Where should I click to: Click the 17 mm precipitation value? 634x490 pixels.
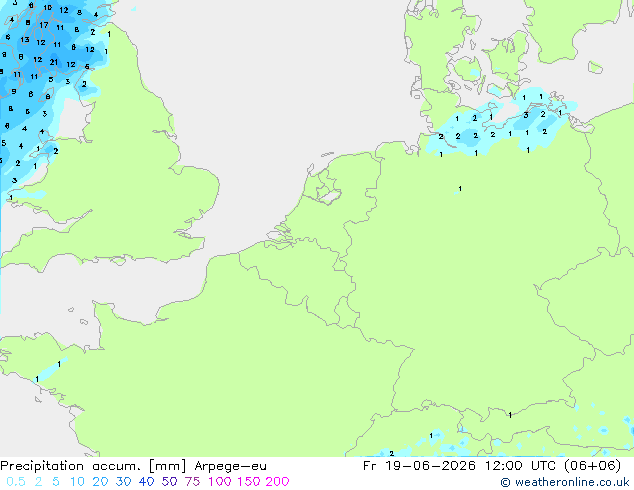[x=44, y=25]
